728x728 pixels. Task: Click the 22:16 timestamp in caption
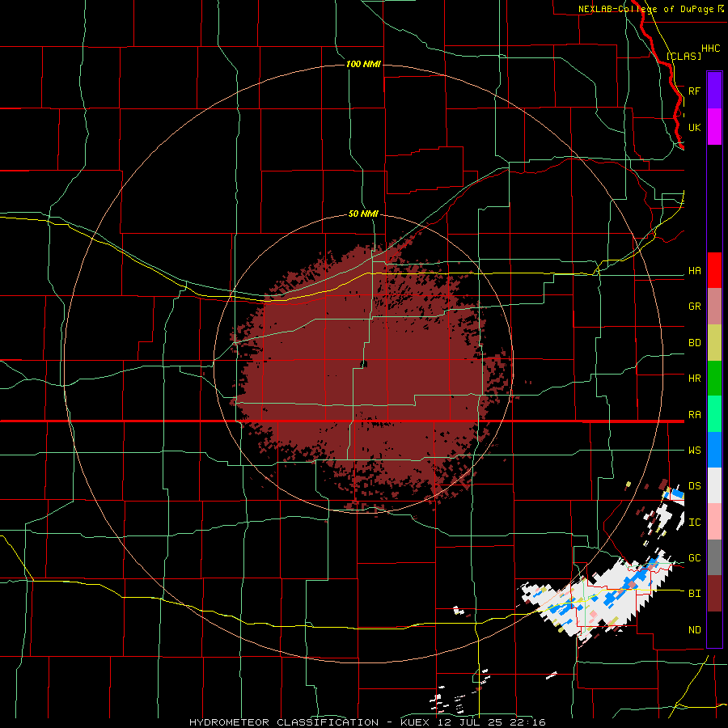pyautogui.click(x=528, y=722)
